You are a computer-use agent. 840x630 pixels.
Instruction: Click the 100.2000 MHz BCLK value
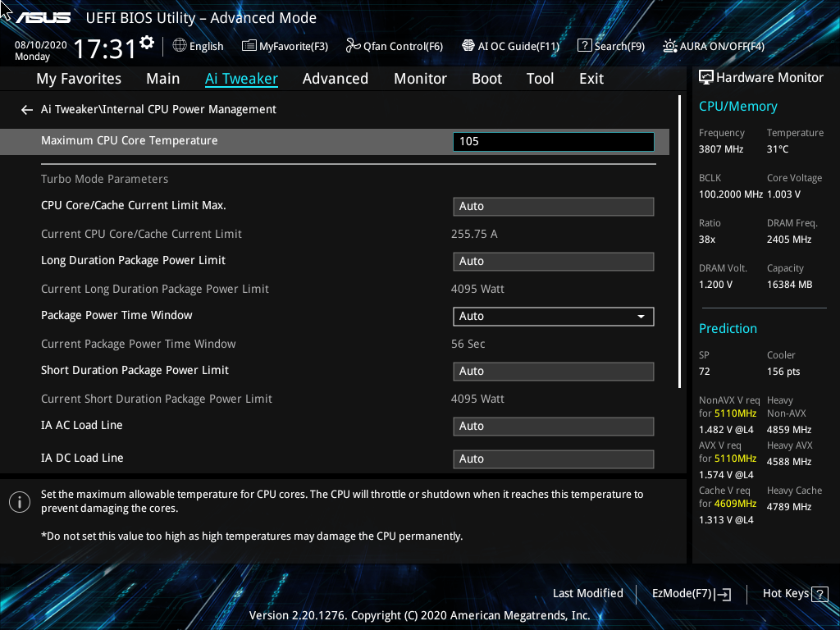point(731,194)
